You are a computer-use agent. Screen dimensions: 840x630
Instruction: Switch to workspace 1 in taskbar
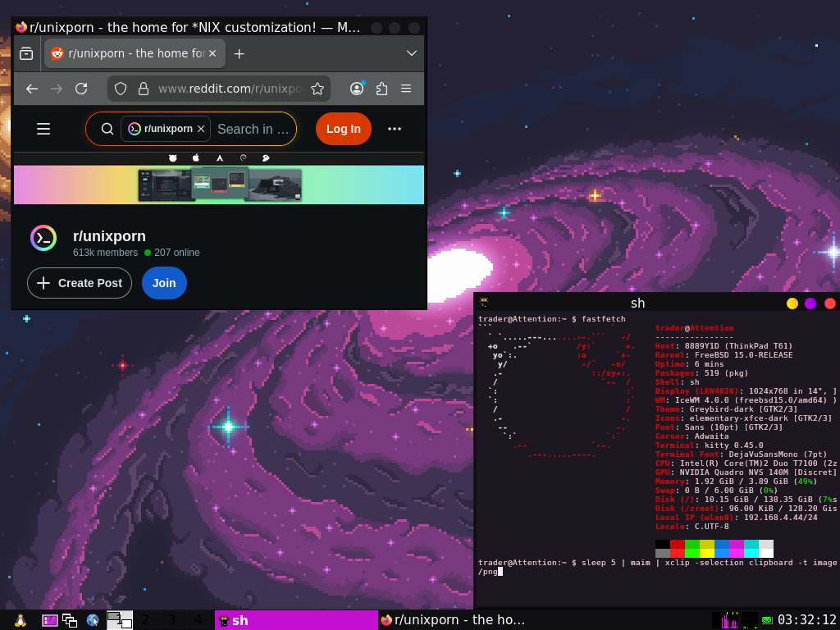point(120,620)
